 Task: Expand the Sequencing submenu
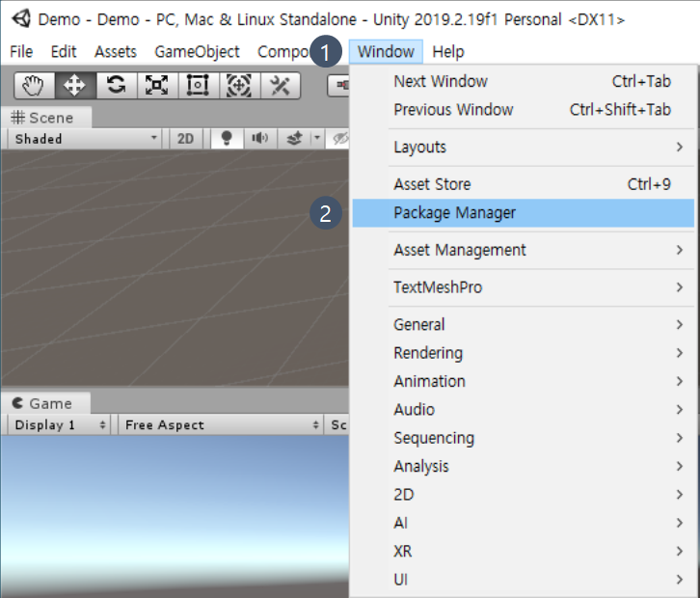[524, 438]
